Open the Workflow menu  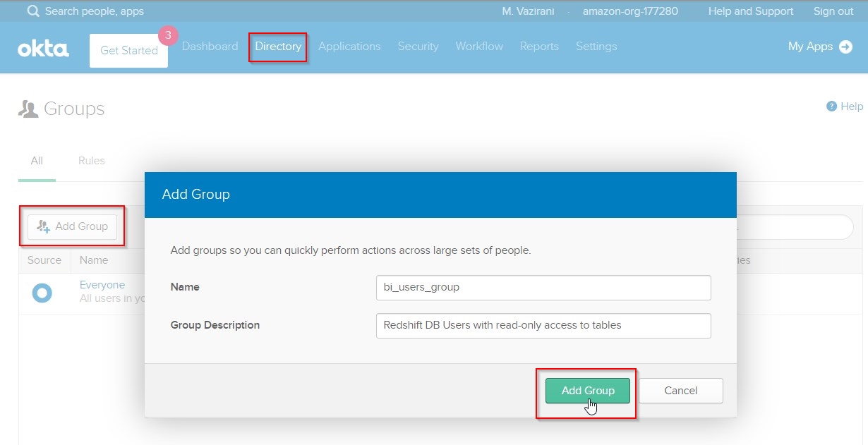click(x=479, y=47)
